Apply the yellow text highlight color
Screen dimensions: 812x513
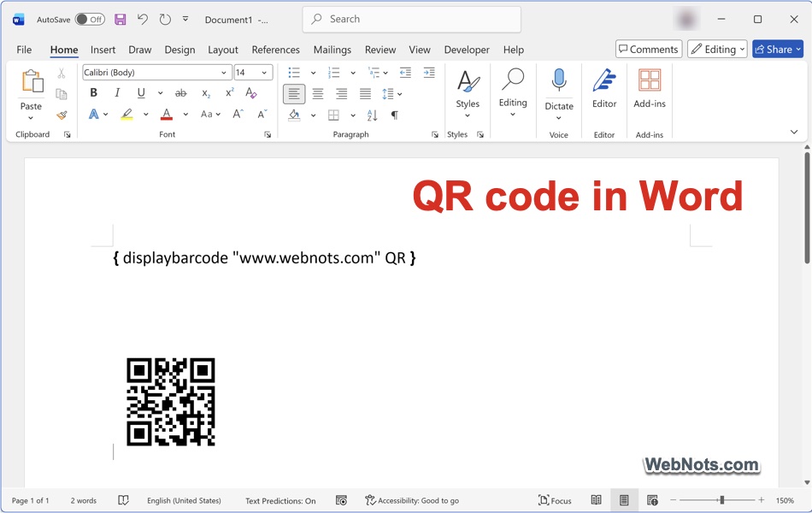click(127, 115)
